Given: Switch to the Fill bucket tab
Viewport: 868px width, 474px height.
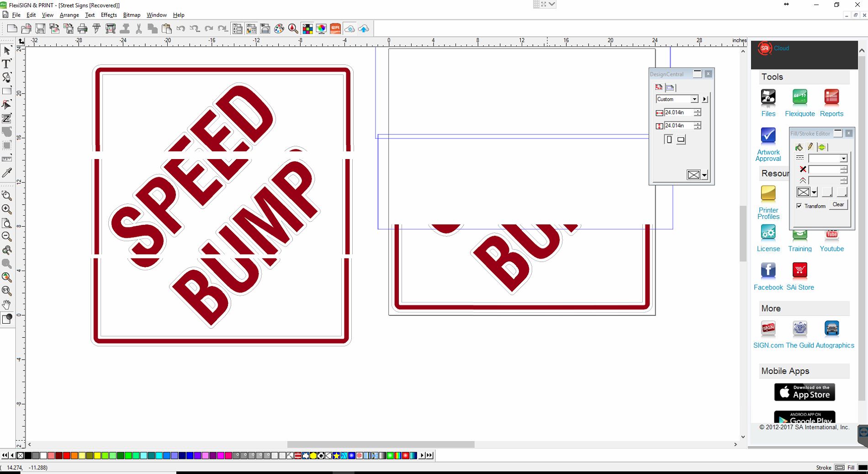Looking at the screenshot, I should [799, 147].
